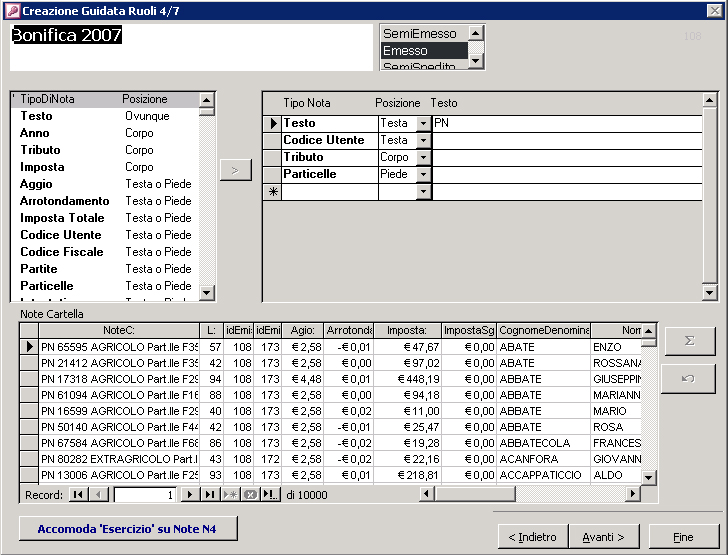Click the Avanti > button
This screenshot has width=728, height=555.
tap(603, 537)
